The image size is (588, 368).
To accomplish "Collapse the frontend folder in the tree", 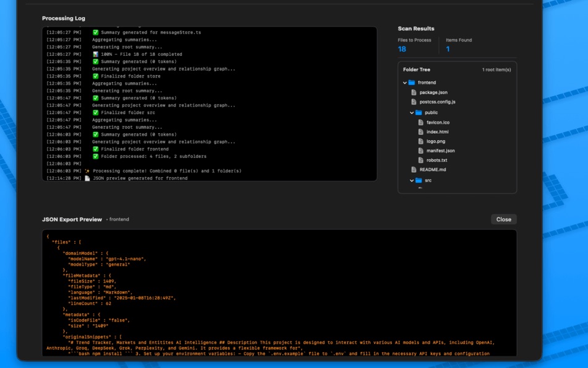I will 404,82.
